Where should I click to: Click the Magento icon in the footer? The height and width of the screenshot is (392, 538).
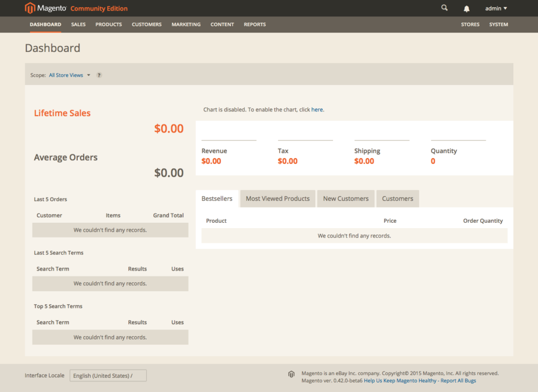click(291, 374)
